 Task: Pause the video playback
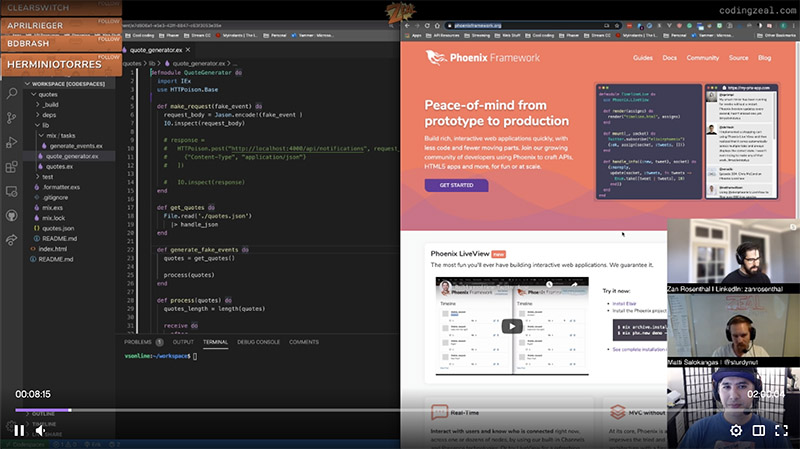tap(19, 431)
